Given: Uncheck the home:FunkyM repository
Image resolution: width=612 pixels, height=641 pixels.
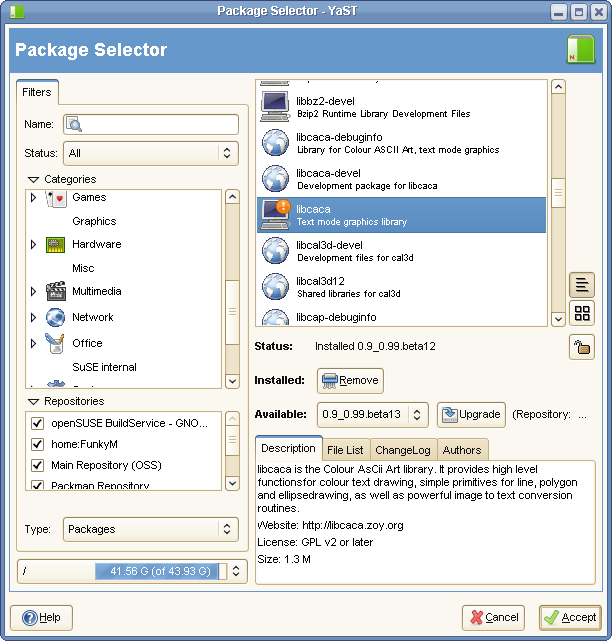Looking at the screenshot, I should coord(38,444).
